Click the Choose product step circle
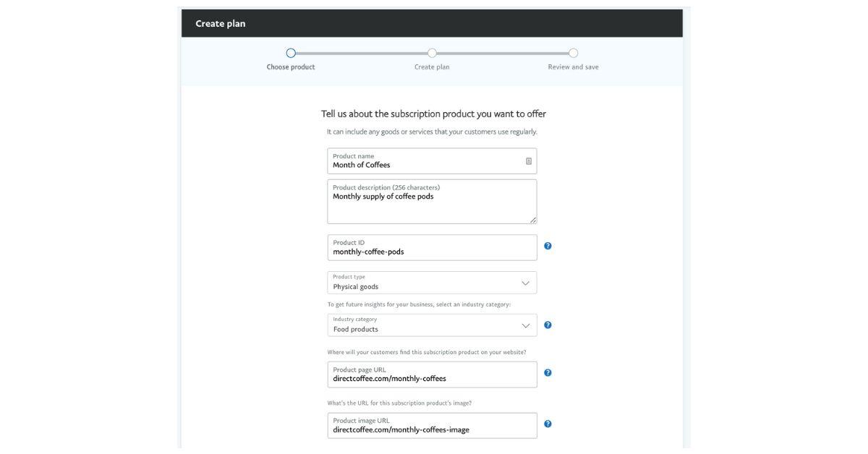 point(291,53)
